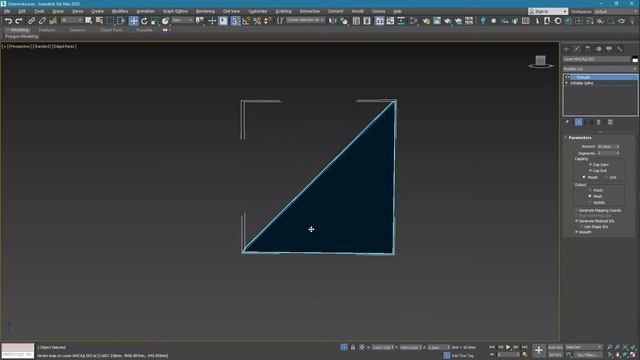Toggle Spinner Snap in main toolbar
Screen dimensions: 640x360
[268, 21]
